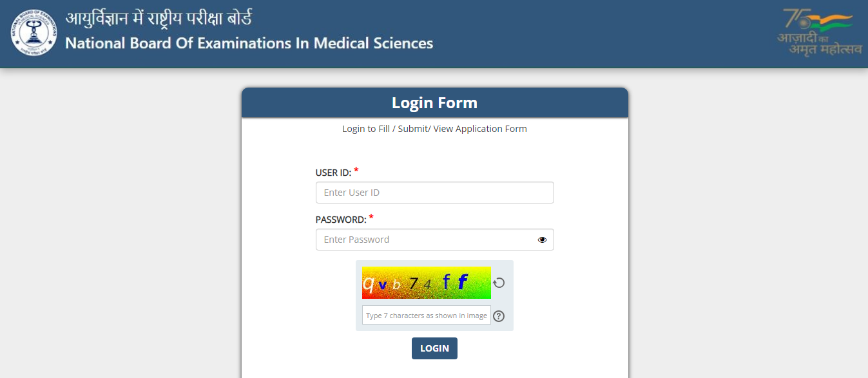Click the Hindi board name heading
Screen dimensions: 868x378
point(159,17)
